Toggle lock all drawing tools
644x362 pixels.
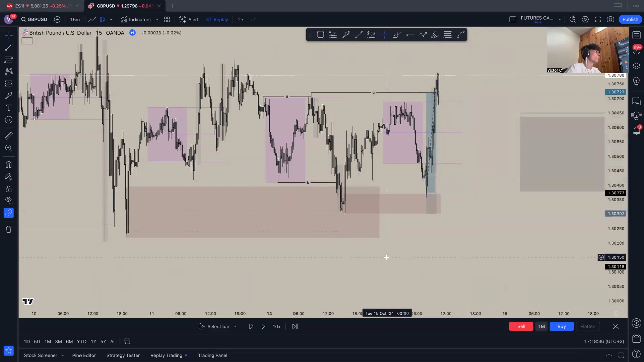(9, 189)
